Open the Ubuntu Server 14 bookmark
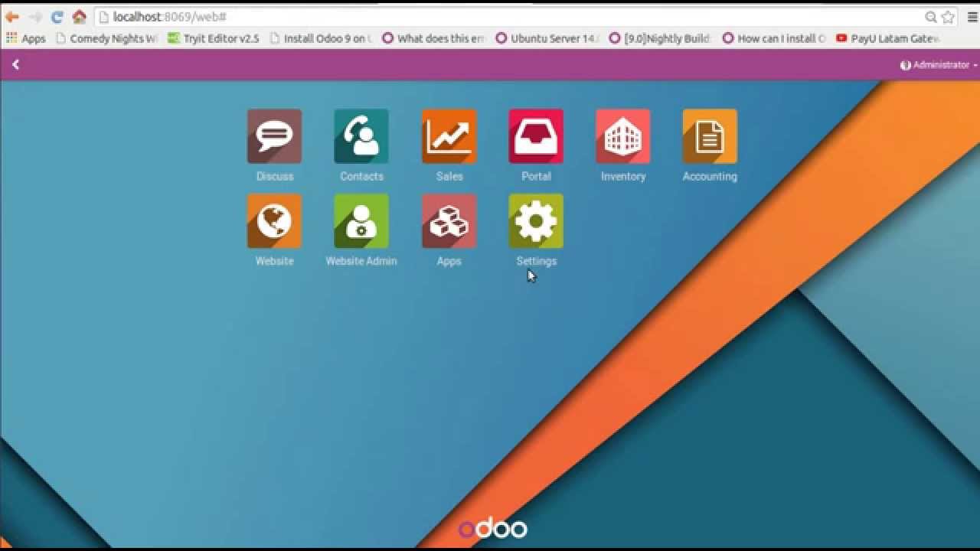This screenshot has height=551, width=980. click(x=547, y=38)
